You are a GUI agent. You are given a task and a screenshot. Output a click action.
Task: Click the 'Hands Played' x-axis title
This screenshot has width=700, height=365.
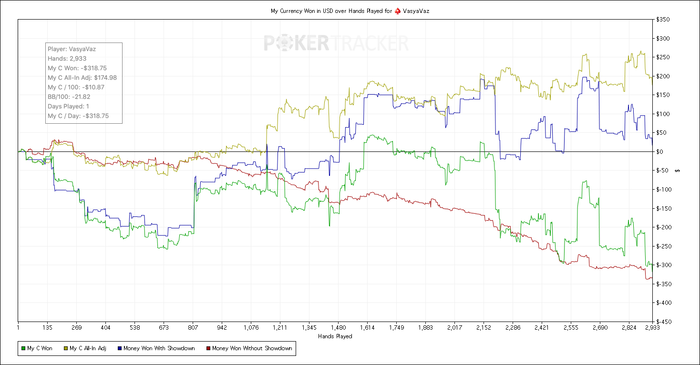tap(335, 336)
